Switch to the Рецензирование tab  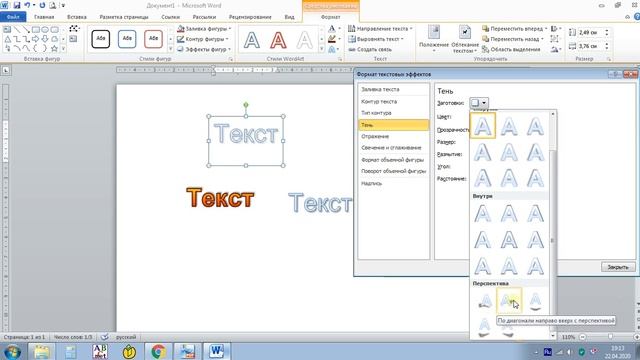(x=250, y=17)
